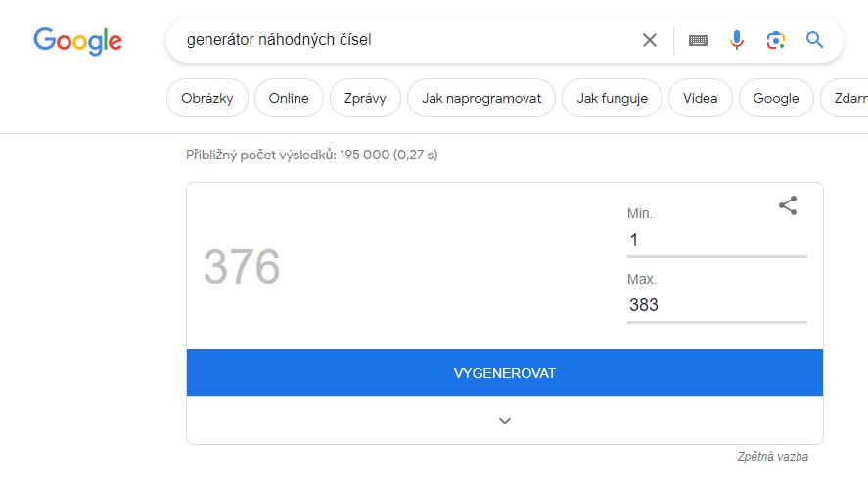Clear the search query with X icon
868x491 pixels.
(650, 40)
